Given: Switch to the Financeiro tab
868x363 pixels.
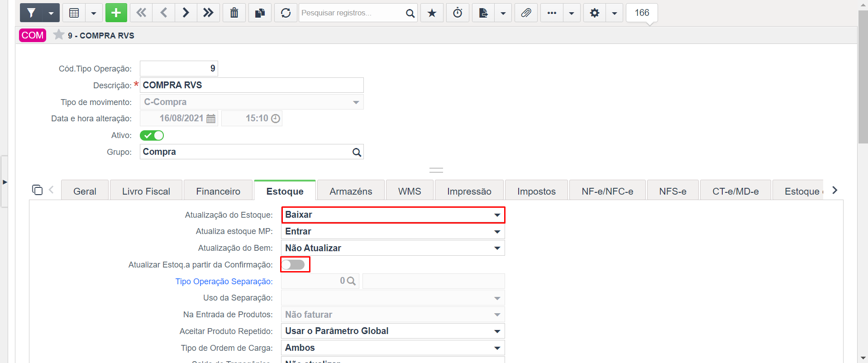Looking at the screenshot, I should point(218,191).
